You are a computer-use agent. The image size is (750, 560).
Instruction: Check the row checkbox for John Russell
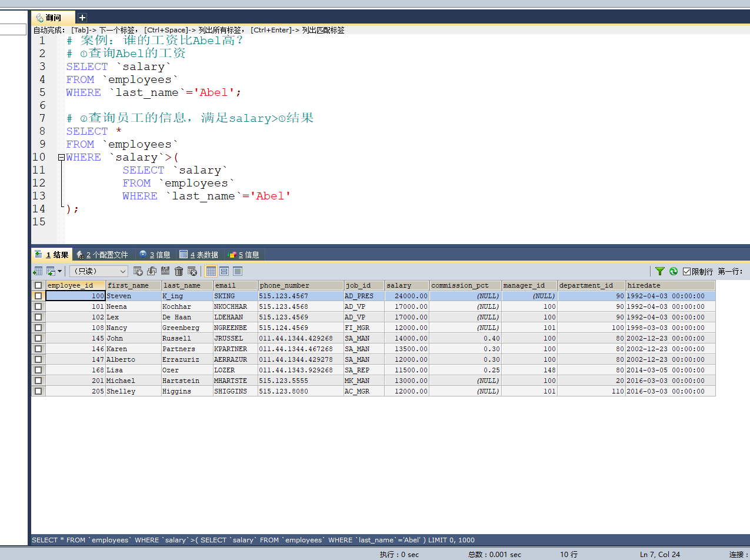click(x=38, y=338)
